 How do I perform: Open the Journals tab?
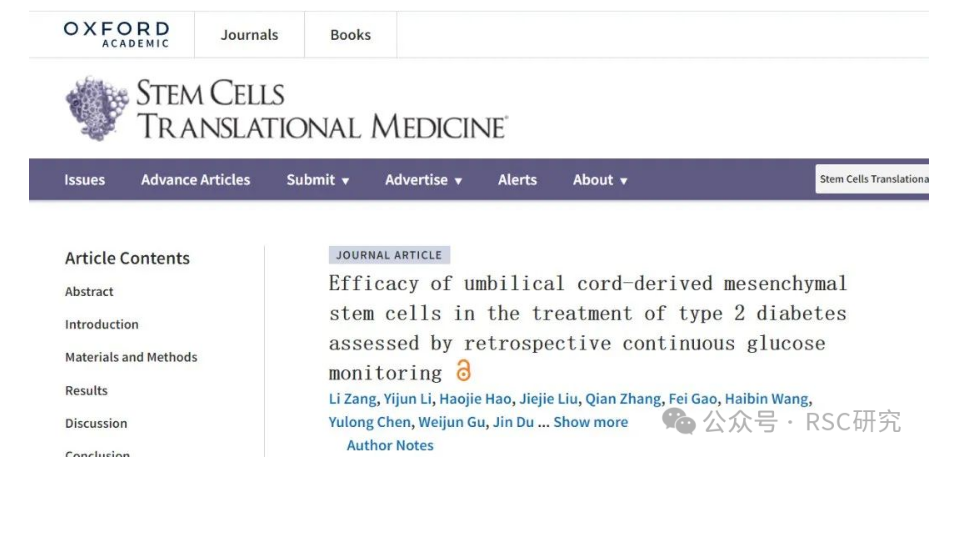click(249, 35)
